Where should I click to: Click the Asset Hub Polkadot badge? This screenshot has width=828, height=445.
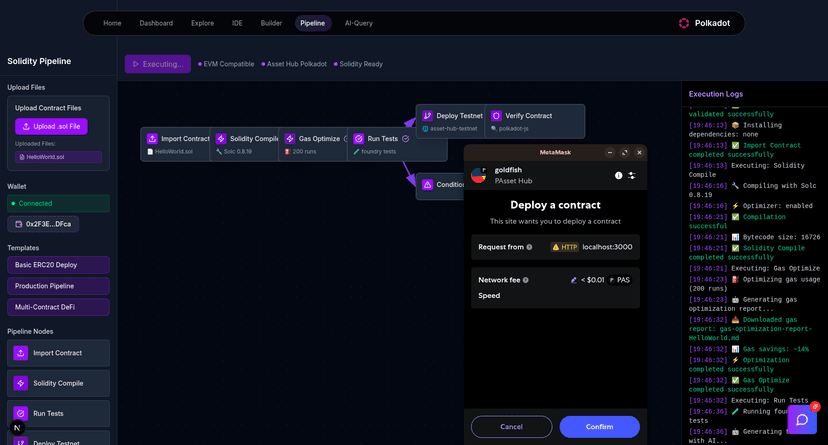(294, 64)
